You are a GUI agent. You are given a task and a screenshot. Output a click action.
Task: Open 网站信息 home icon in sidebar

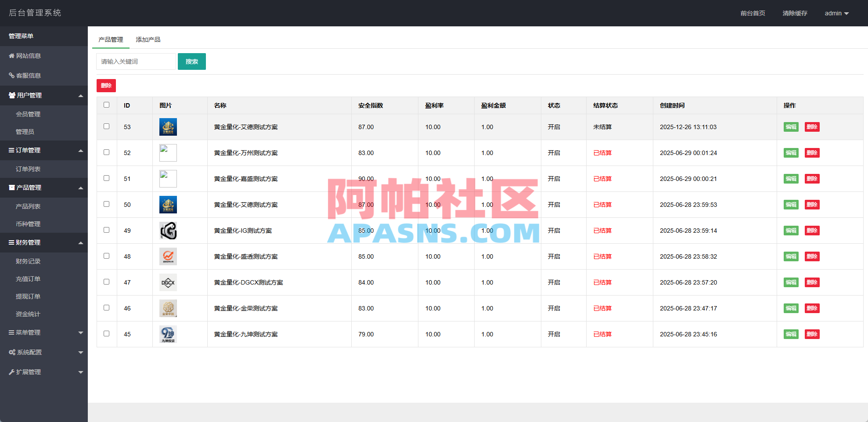(12, 56)
